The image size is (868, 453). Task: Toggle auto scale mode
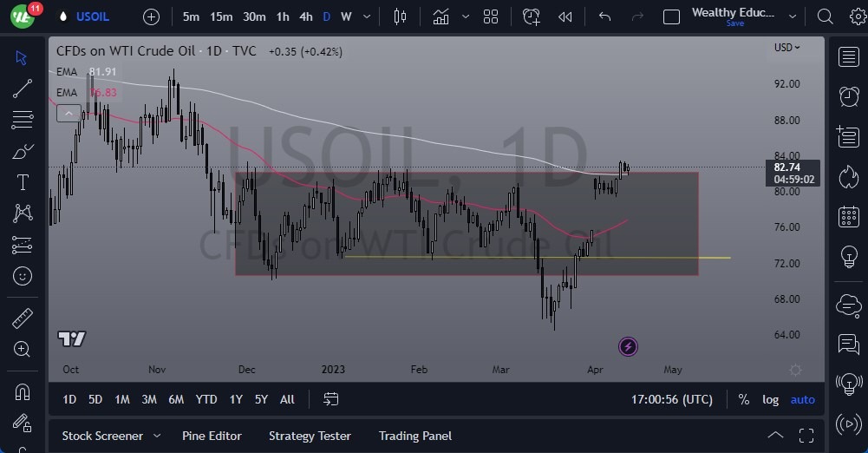(x=803, y=399)
